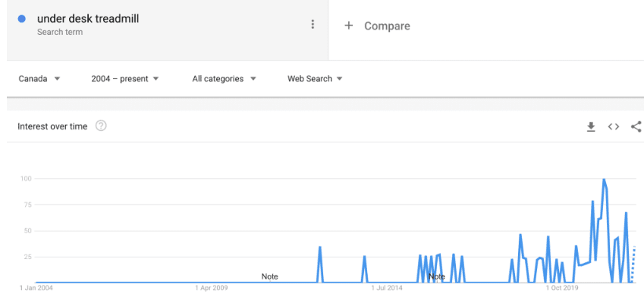644x303 pixels.
Task: Click the chart peak at 100
Action: coord(604,180)
